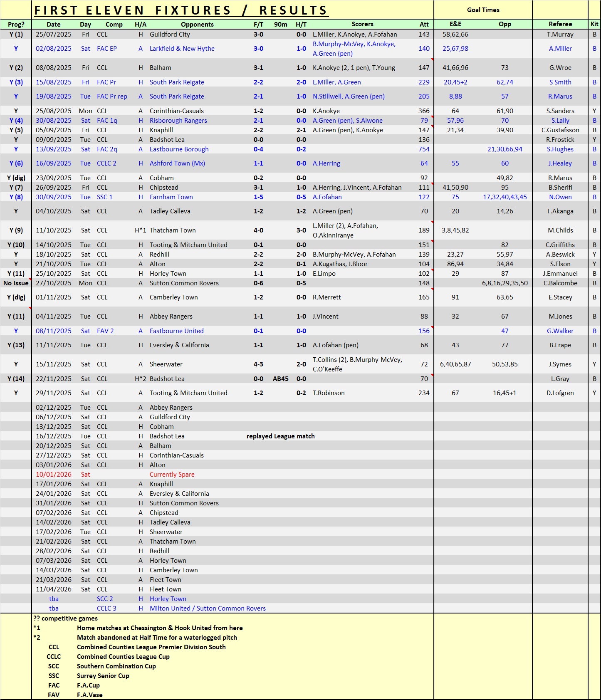Click the waterlogged pitch abandonment footnote
This screenshot has height=700, width=601.
[157, 638]
